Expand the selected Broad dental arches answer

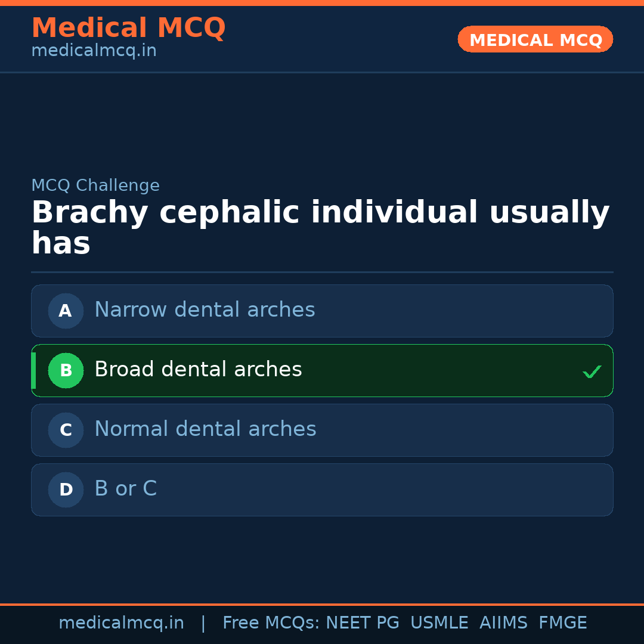(x=322, y=370)
